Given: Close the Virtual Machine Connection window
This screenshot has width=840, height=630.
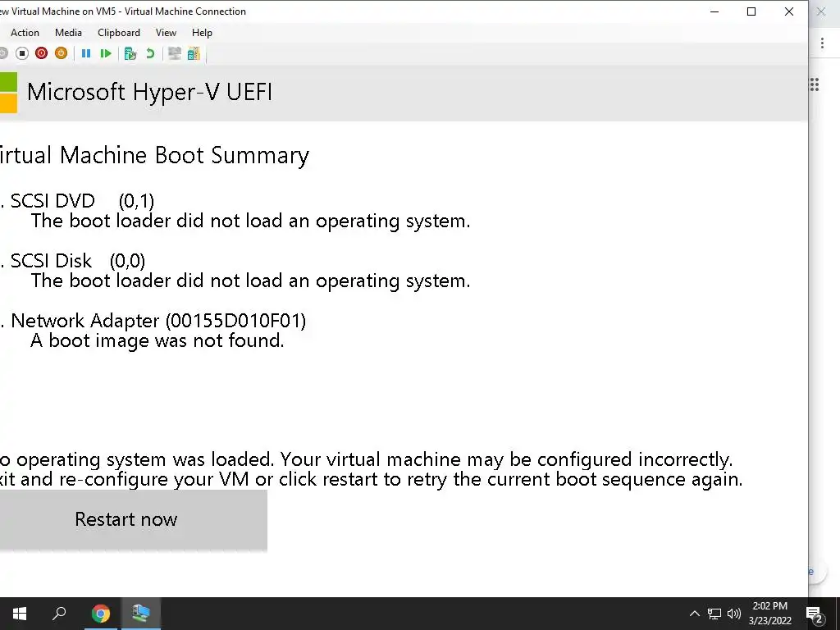Looking at the screenshot, I should 788,11.
